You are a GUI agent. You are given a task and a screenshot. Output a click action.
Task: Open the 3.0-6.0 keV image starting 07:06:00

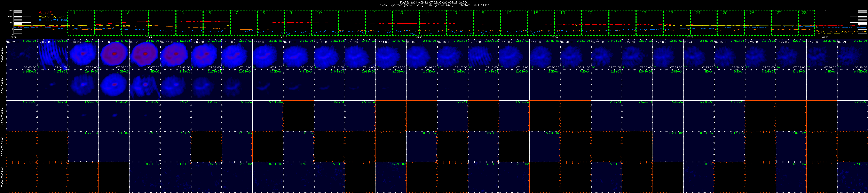point(145,54)
